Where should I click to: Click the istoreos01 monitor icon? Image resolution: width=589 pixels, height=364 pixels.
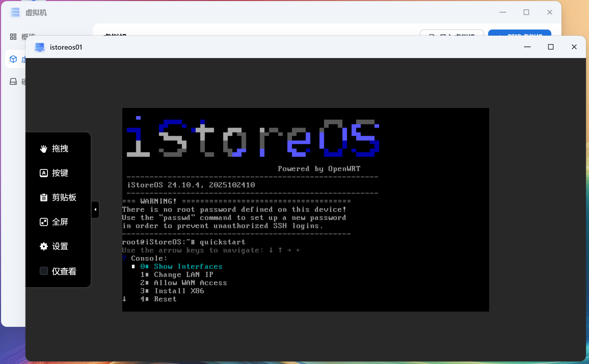click(40, 47)
